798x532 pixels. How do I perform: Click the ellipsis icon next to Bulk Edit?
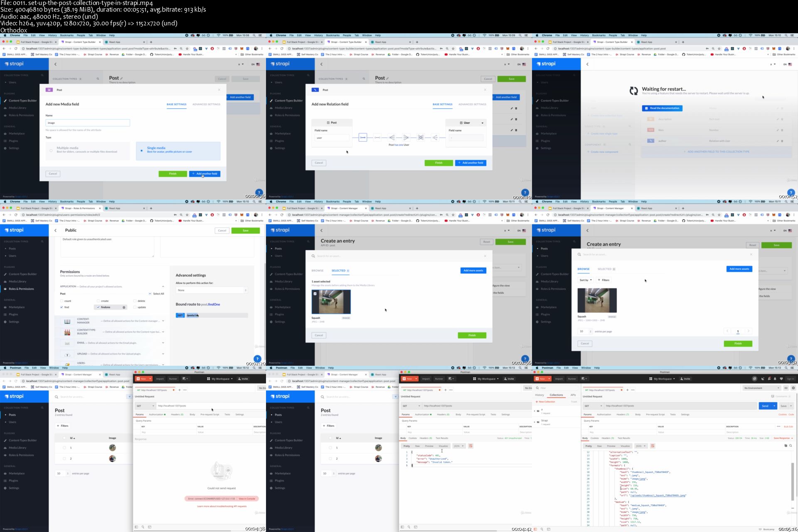click(x=778, y=426)
